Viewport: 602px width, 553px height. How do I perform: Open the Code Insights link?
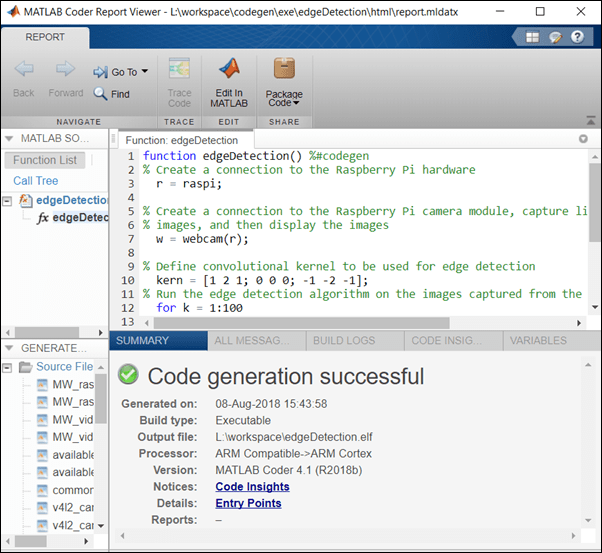point(252,487)
